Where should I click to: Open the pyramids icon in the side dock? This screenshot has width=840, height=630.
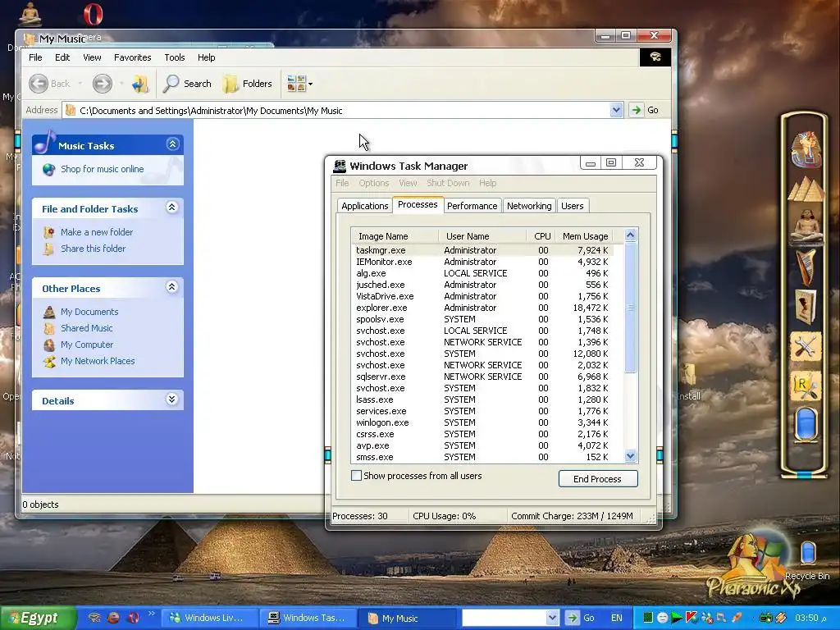pos(806,189)
